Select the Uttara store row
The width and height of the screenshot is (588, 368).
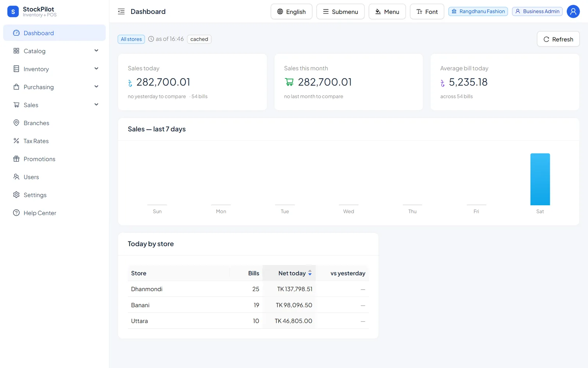tap(248, 321)
